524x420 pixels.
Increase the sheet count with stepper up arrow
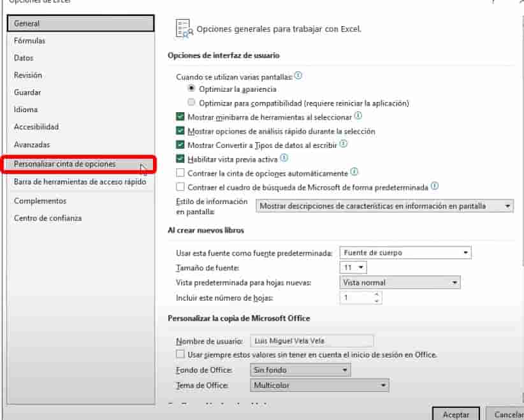[377, 294]
